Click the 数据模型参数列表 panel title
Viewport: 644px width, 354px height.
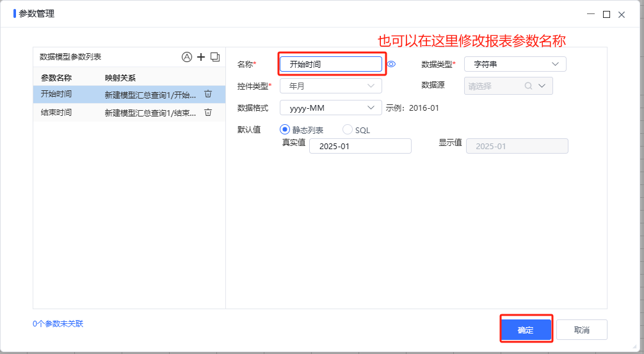pos(70,57)
